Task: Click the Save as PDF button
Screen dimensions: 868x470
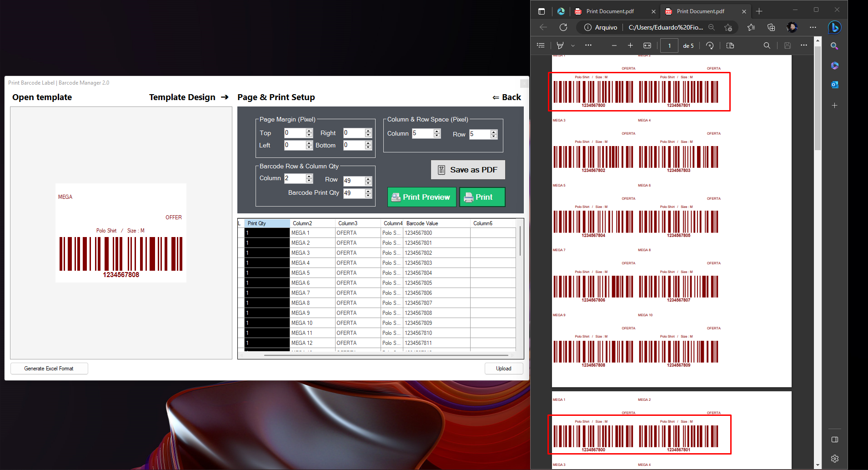Action: 468,170
